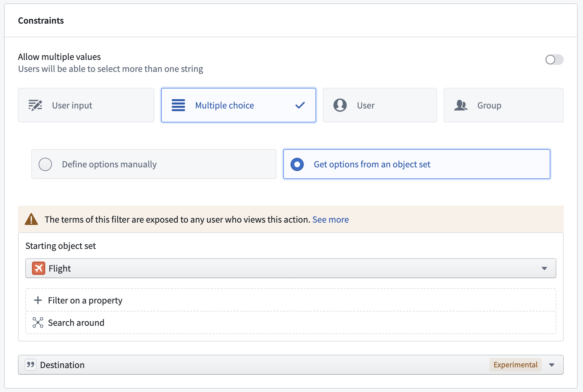Expand the Destination caret arrow
The width and height of the screenshot is (583, 392).
[552, 365]
